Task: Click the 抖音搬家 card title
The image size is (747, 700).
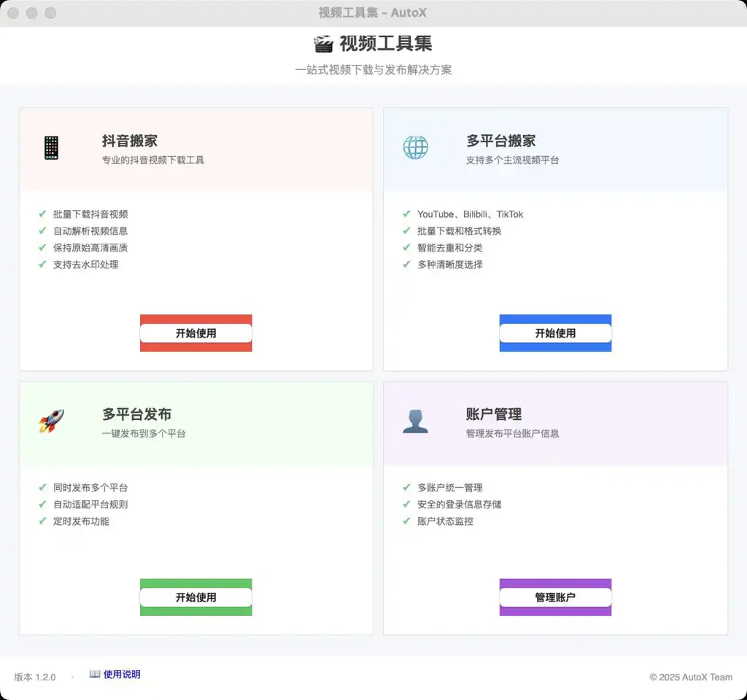Action: (x=130, y=141)
